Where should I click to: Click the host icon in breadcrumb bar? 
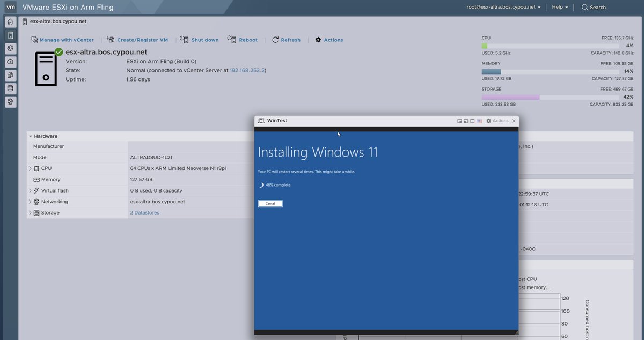[x=25, y=21]
